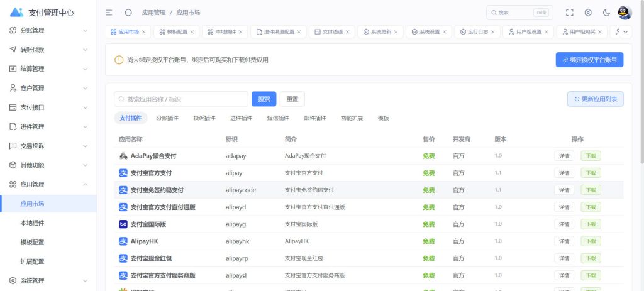Screen dimensions: 644x291
Task: Expand the 分账管理 sidebar menu
Action: click(85, 30)
